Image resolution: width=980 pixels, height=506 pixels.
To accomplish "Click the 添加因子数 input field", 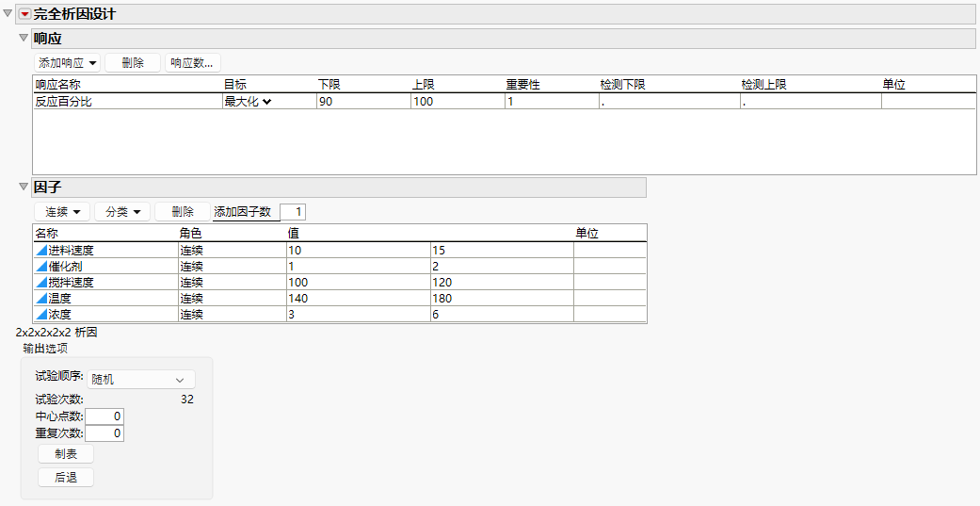I will tap(293, 212).
